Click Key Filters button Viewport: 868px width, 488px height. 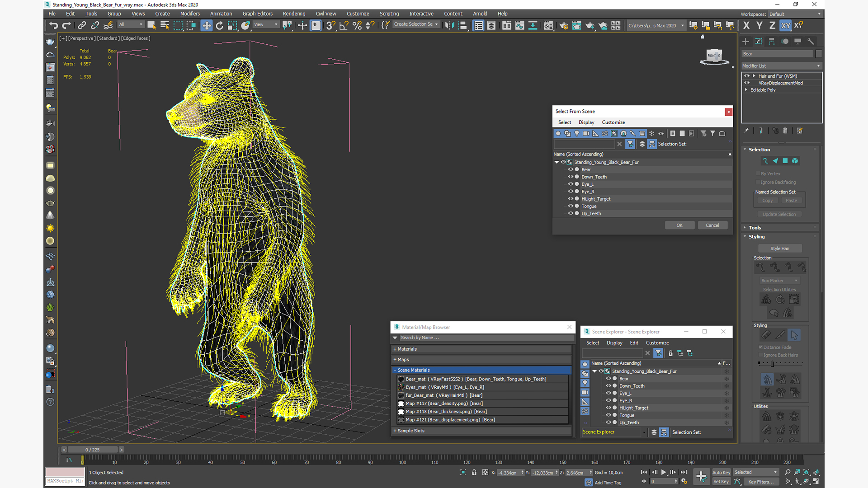[761, 482]
